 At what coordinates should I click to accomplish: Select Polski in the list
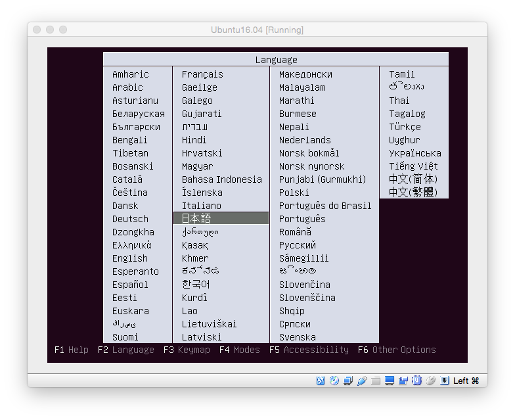coord(294,193)
